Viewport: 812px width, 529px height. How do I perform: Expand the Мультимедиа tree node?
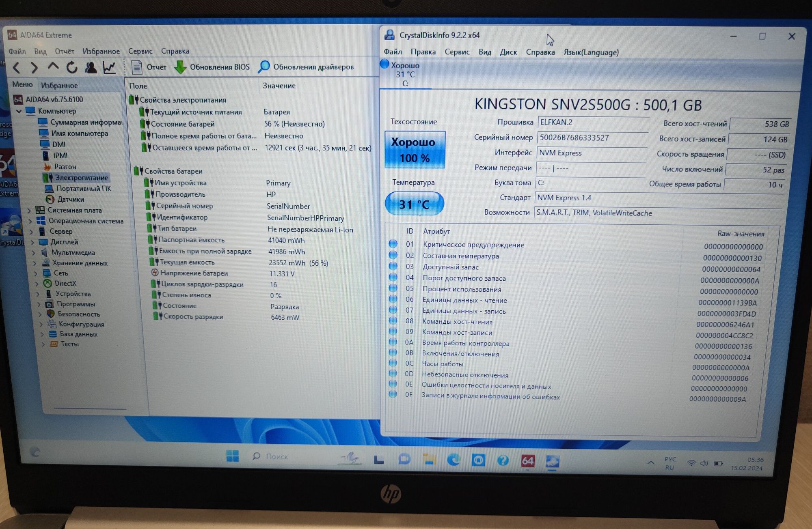[33, 253]
